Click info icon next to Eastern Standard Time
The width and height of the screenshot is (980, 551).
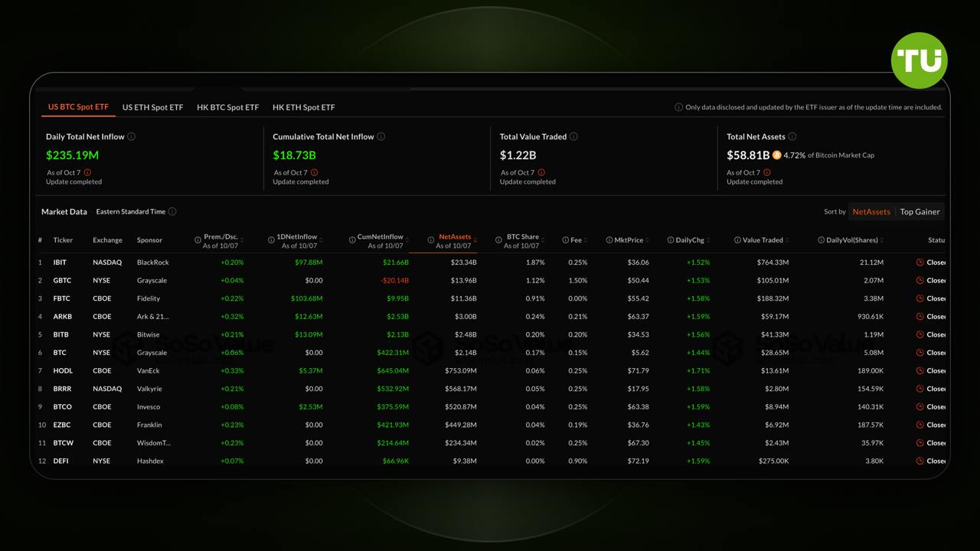click(x=172, y=211)
